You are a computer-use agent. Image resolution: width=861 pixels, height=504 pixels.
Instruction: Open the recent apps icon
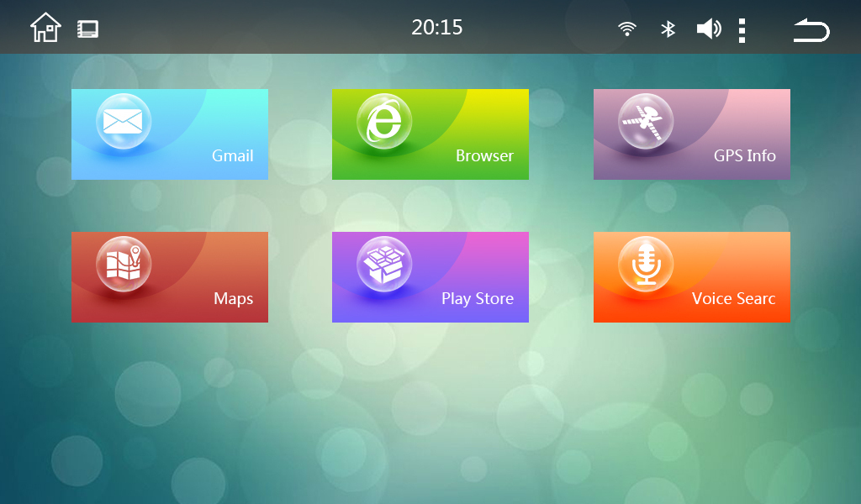(87, 29)
